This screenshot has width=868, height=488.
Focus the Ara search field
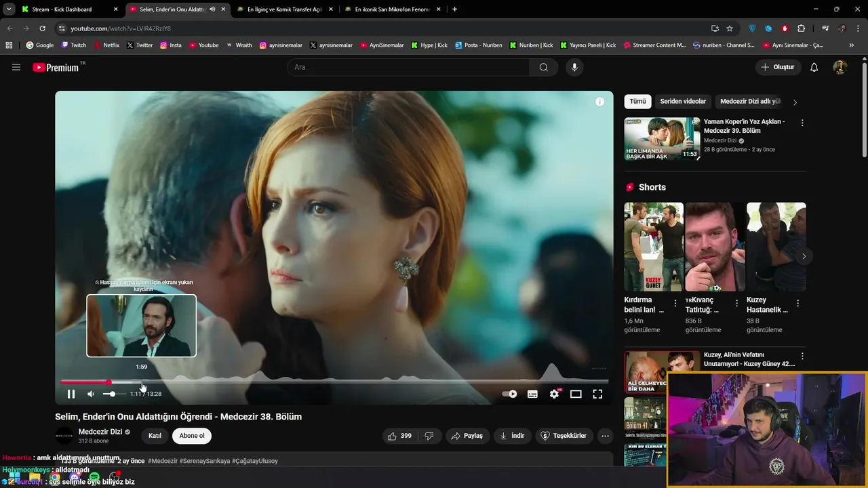click(409, 67)
